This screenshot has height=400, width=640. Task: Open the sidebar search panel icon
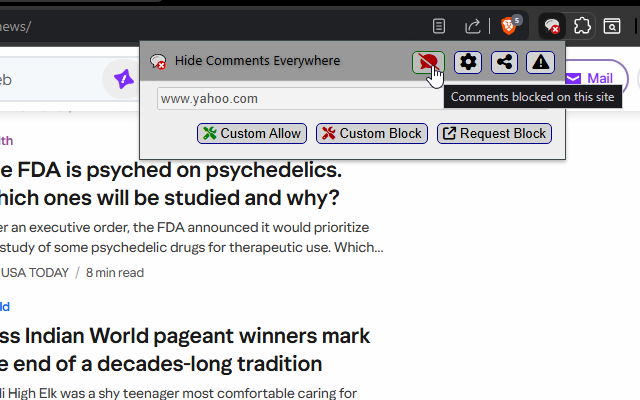(x=611, y=26)
